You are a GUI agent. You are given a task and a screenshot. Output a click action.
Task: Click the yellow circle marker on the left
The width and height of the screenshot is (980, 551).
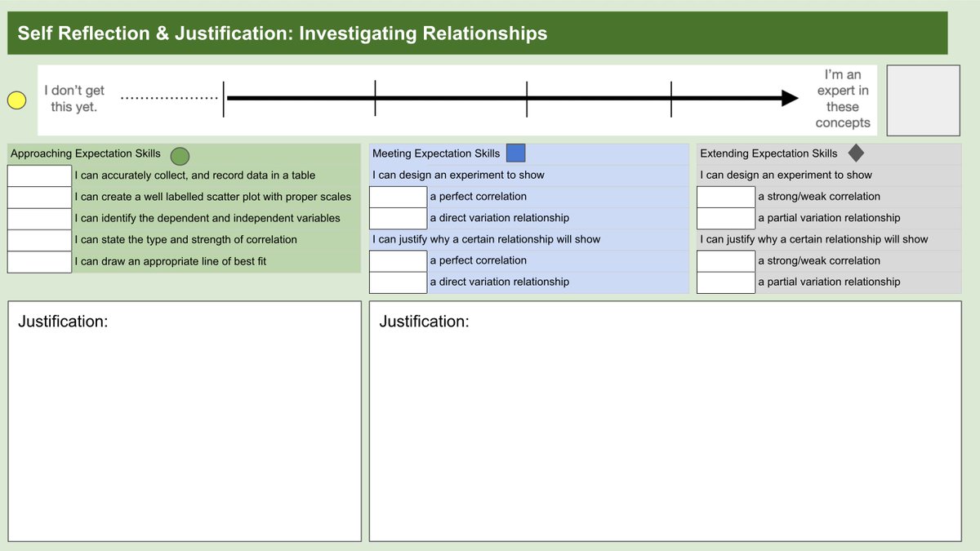click(16, 100)
